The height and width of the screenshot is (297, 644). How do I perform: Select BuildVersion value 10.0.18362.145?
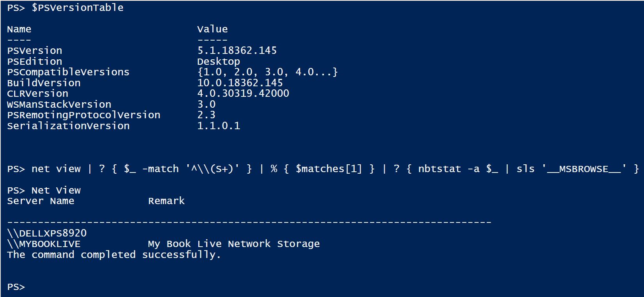(x=240, y=83)
